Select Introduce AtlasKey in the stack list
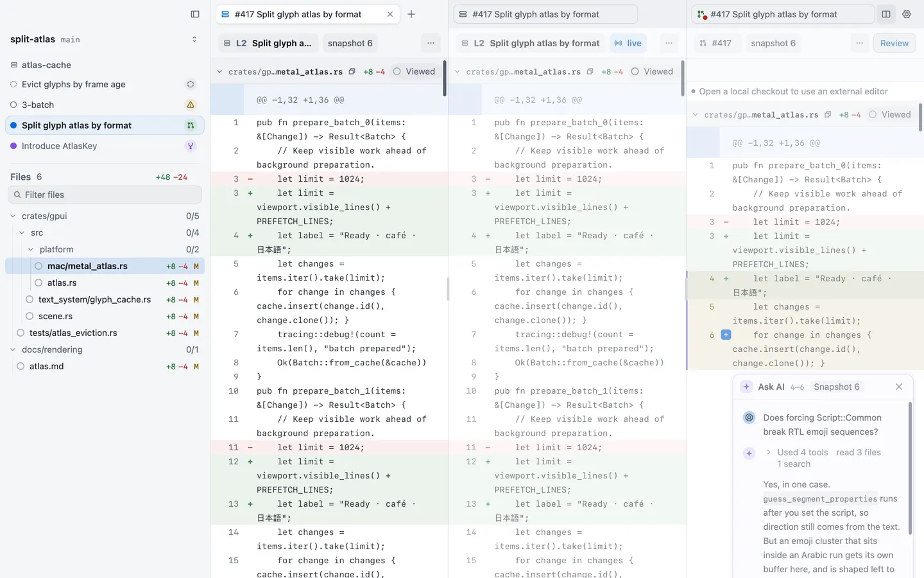Viewport: 924px width, 578px height. coord(105,146)
